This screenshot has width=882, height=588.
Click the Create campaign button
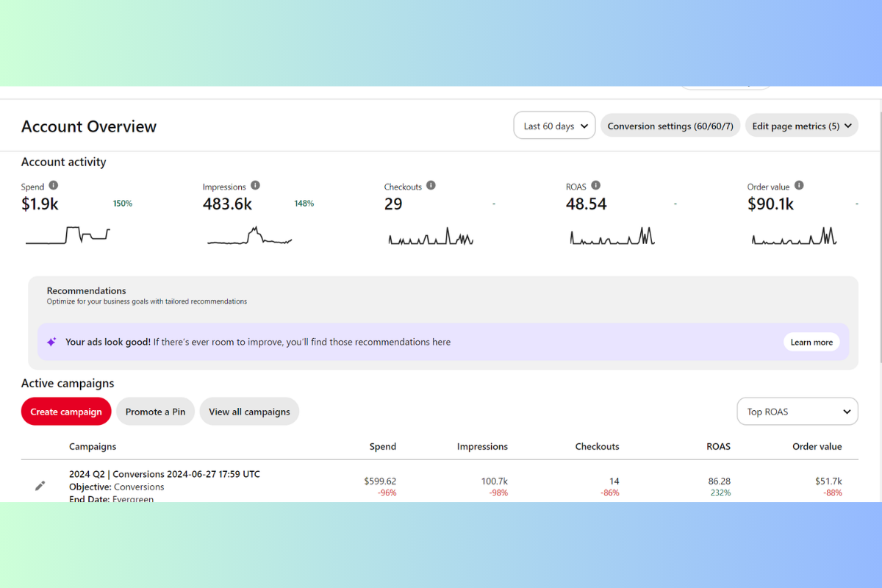66,412
